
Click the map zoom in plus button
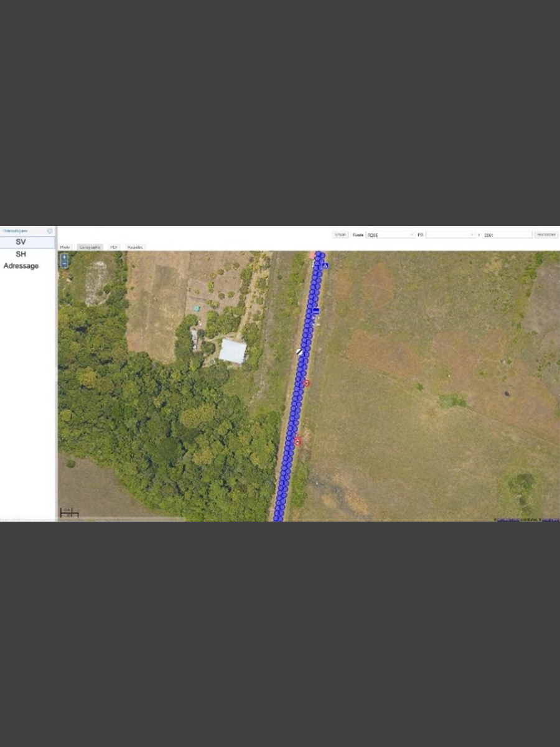tap(64, 256)
